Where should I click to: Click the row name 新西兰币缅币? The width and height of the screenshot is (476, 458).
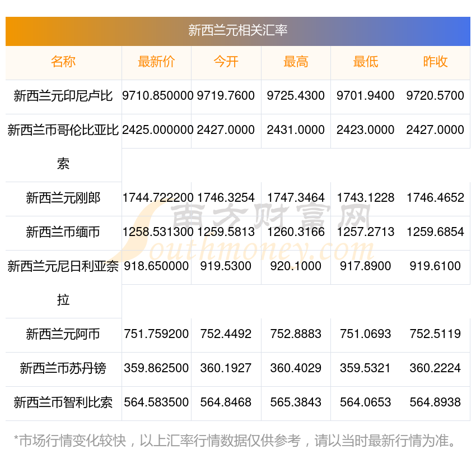(63, 232)
